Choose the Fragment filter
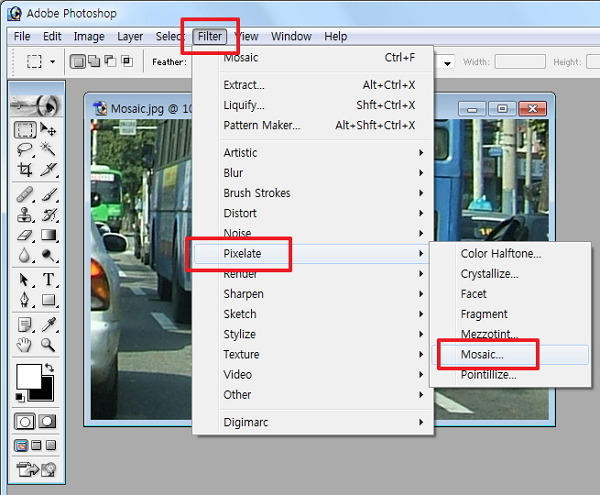The width and height of the screenshot is (600, 495). 510,314
